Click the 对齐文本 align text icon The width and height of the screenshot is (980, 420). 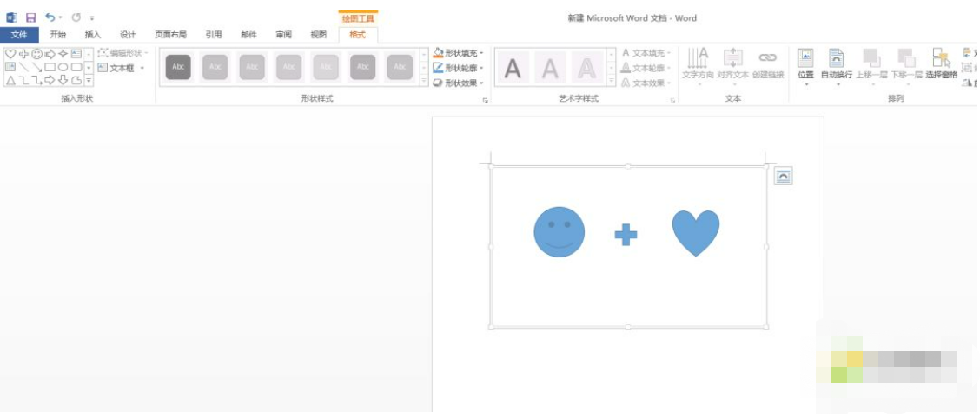coord(733,58)
